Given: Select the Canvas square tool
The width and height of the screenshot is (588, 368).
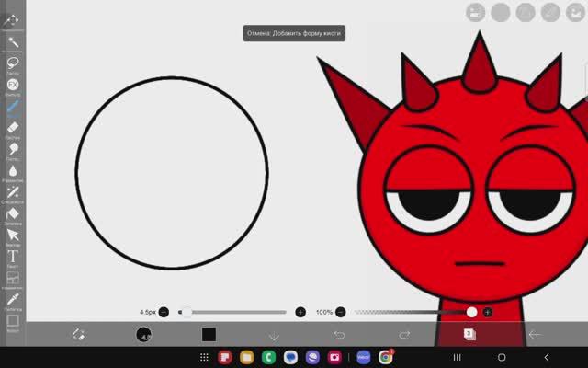Looking at the screenshot, I should 13,321.
